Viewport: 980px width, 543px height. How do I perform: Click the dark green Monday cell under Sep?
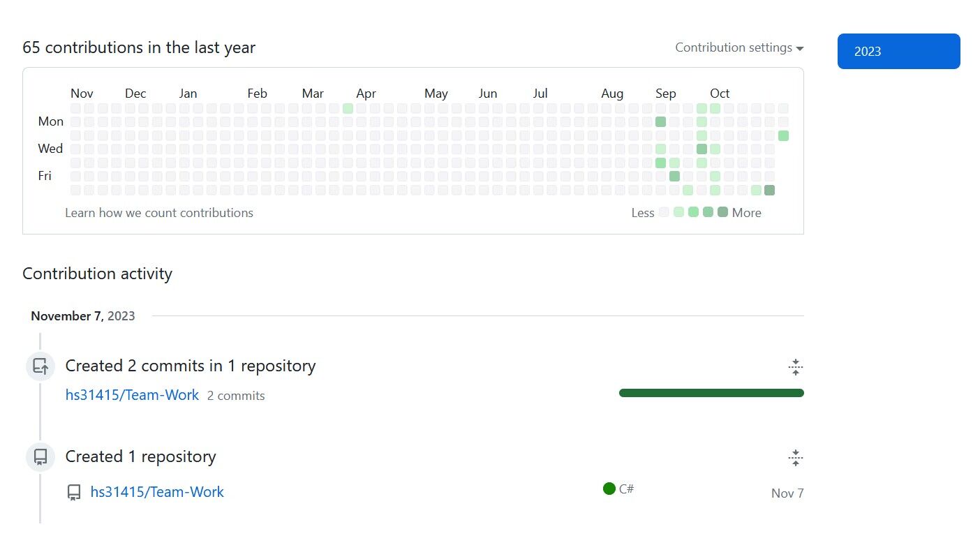click(x=660, y=121)
